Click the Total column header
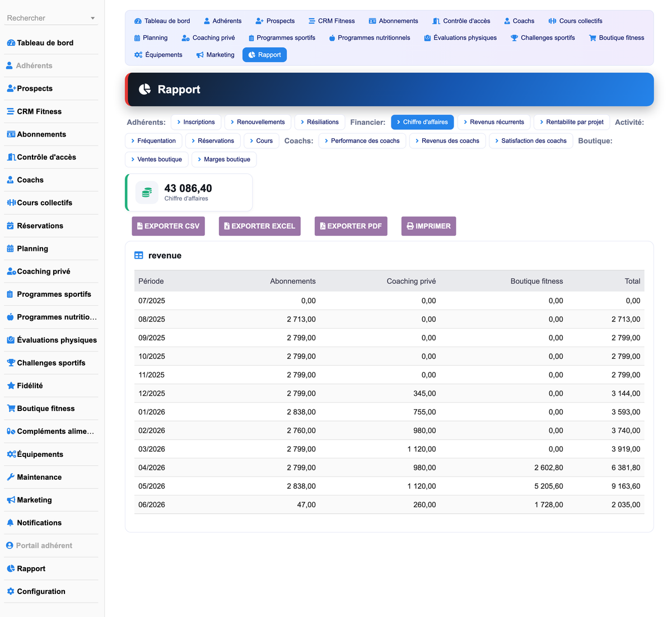This screenshot has height=617, width=672. tap(632, 281)
